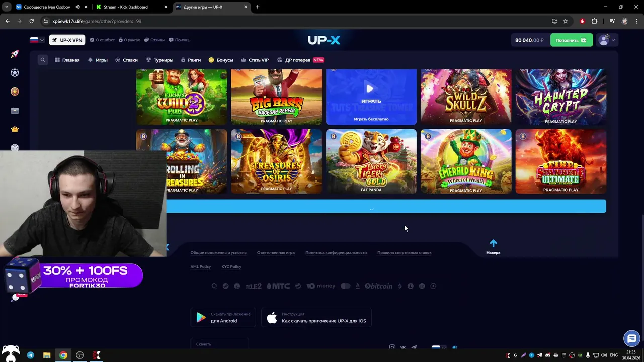The height and width of the screenshot is (362, 644).
Task: Open a new Chrome tab
Action: pyautogui.click(x=258, y=7)
